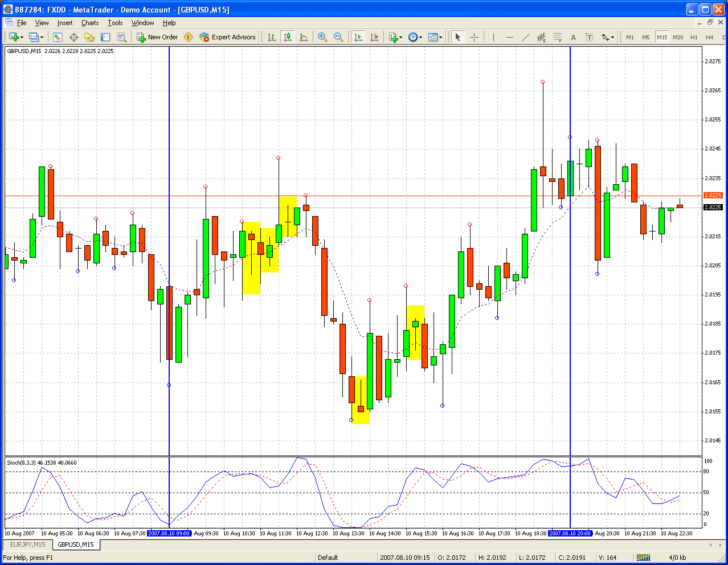Add a text label with A tool

coord(573,37)
